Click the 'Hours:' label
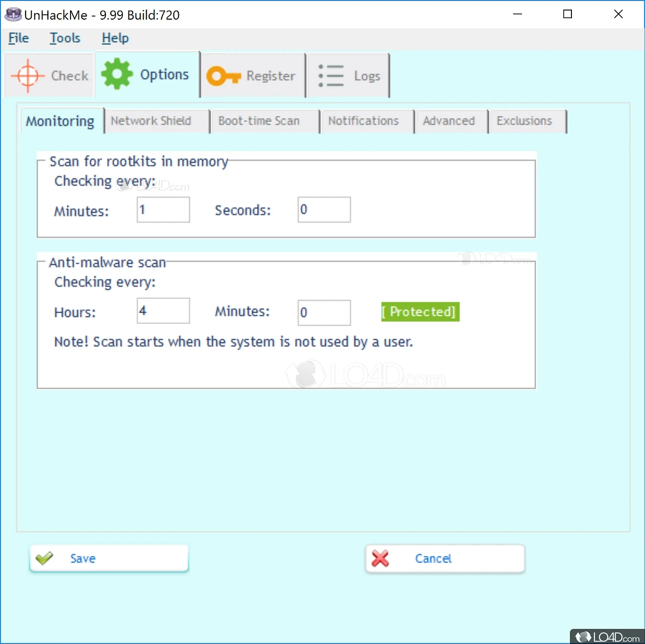This screenshot has height=644, width=645. pos(75,312)
